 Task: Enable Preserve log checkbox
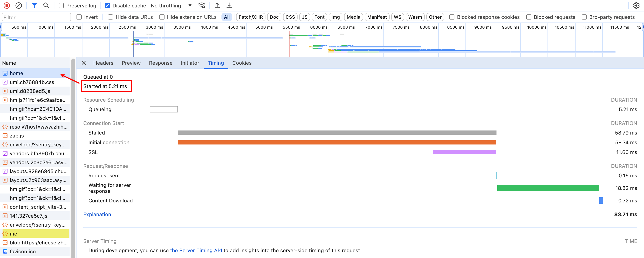click(x=61, y=6)
